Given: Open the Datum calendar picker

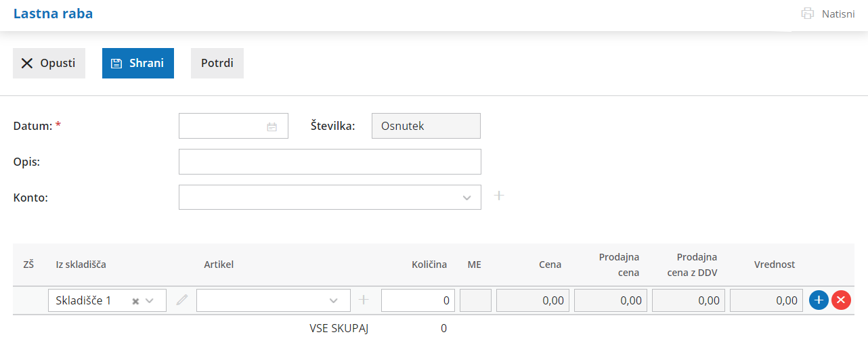Looking at the screenshot, I should coord(272,127).
